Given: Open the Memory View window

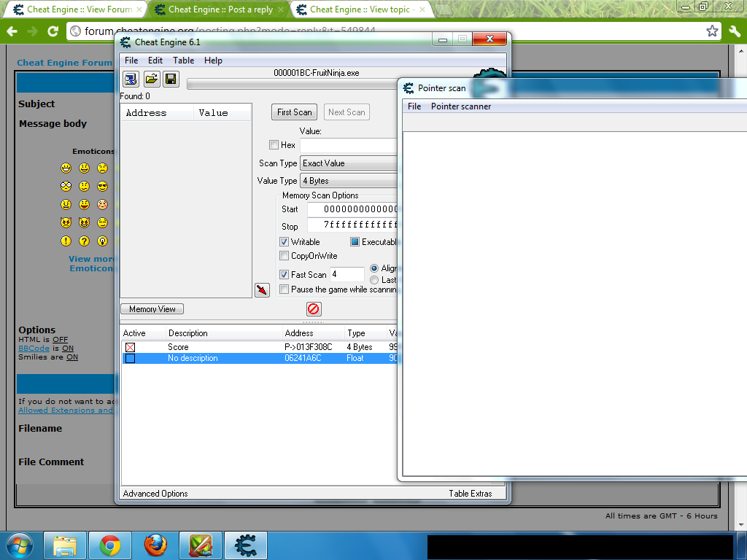Looking at the screenshot, I should 152,308.
